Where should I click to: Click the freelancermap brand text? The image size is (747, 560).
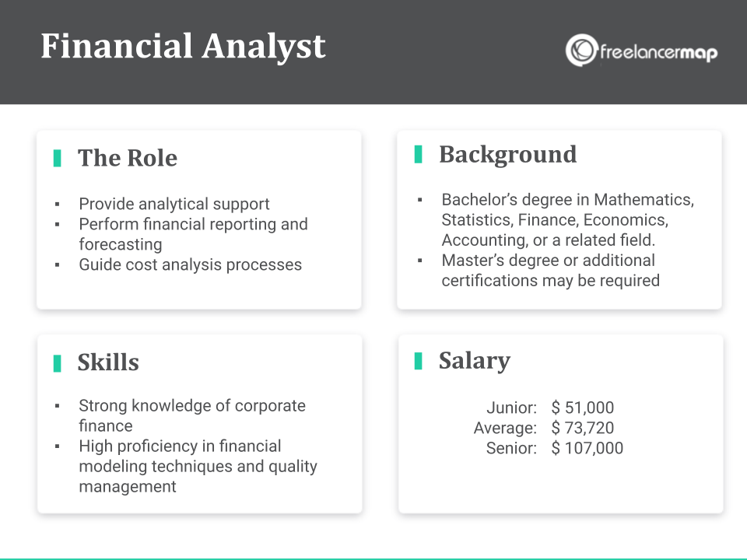[659, 52]
